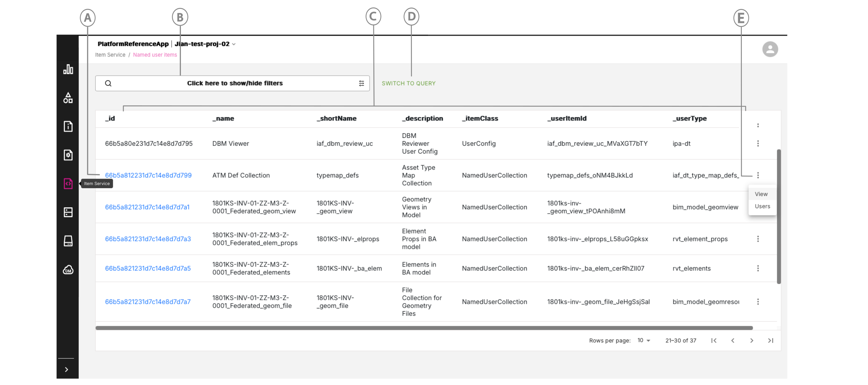Expand the sidebar with bottom chevron

67,370
